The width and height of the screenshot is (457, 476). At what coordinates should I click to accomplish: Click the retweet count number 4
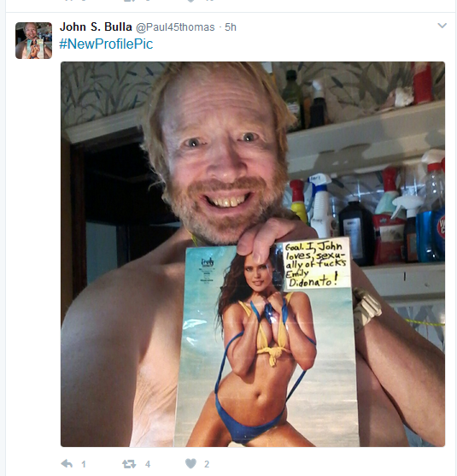148,464
